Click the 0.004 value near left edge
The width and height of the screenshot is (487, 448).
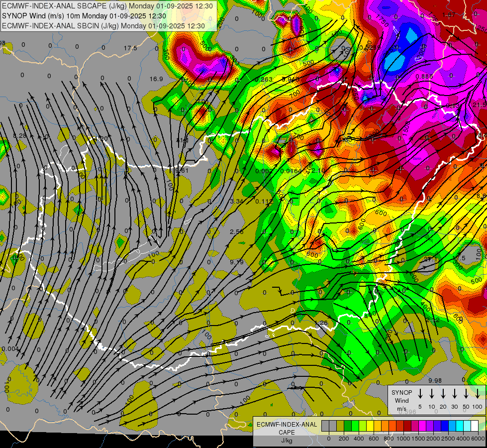10,349
